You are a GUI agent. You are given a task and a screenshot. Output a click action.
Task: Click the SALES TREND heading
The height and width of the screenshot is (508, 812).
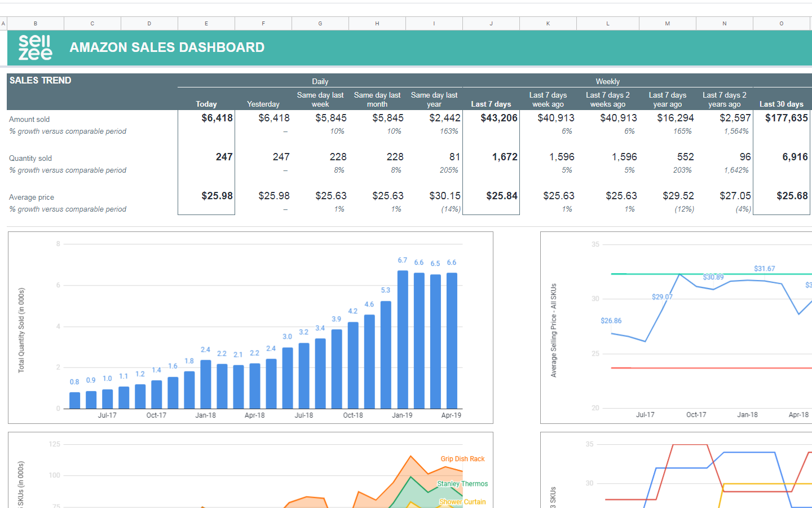(40, 80)
